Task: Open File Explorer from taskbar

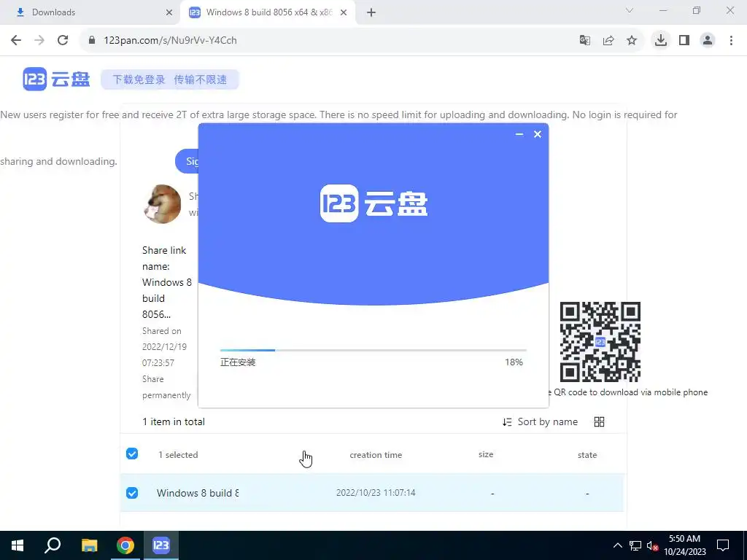Action: [89, 545]
